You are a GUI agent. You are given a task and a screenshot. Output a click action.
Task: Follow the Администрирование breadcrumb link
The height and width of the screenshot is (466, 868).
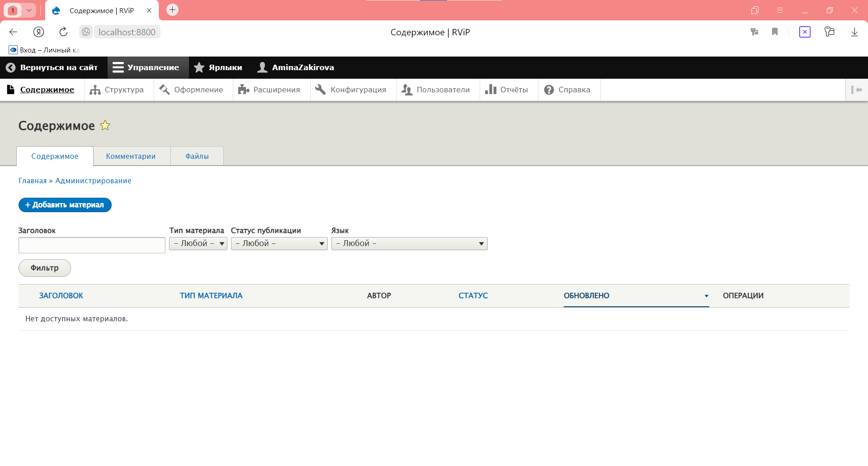coord(93,181)
